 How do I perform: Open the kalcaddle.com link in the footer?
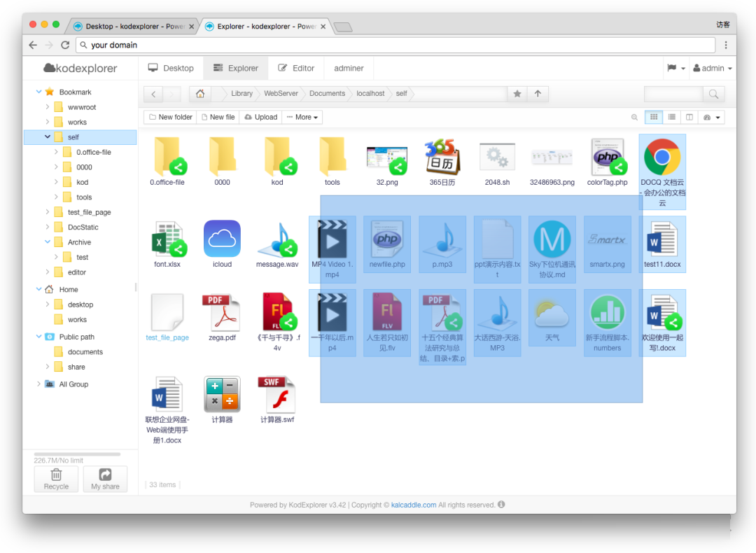413,504
